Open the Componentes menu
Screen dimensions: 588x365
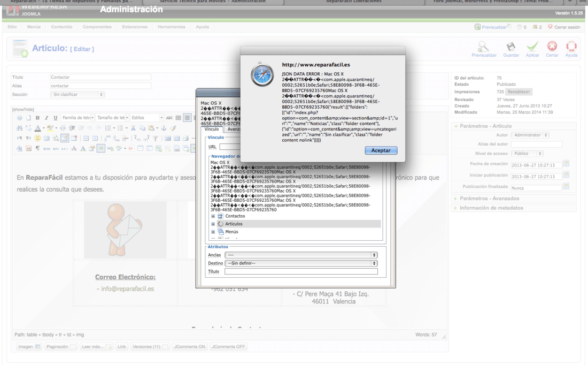tap(97, 27)
